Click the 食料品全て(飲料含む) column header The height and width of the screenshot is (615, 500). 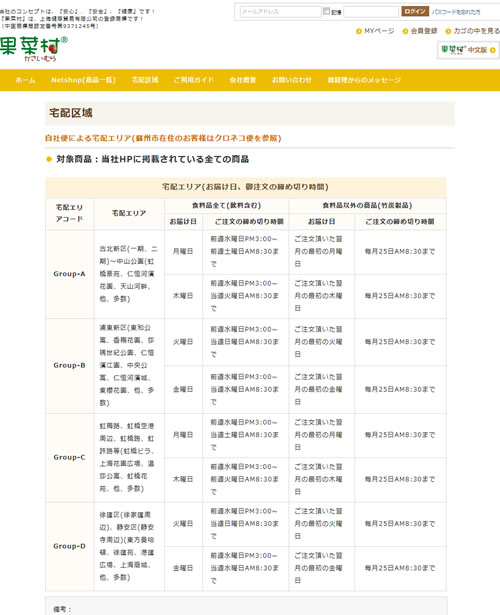pyautogui.click(x=226, y=206)
